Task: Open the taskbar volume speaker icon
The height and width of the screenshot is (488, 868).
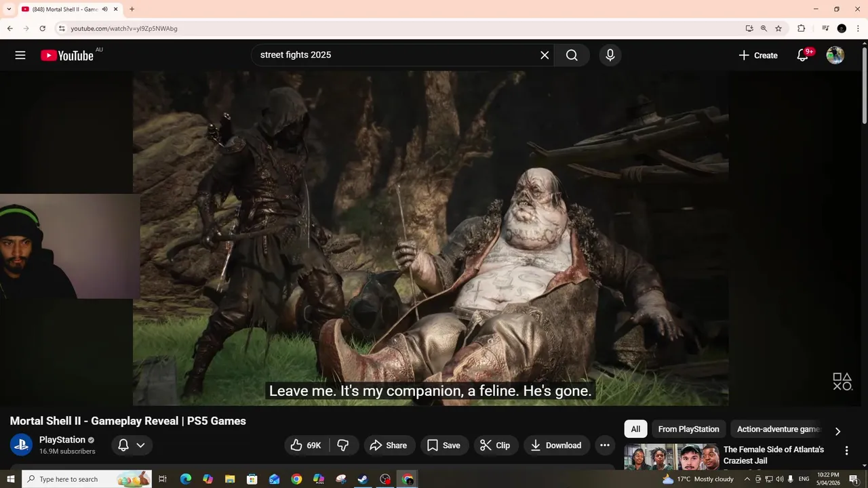Action: (x=780, y=479)
